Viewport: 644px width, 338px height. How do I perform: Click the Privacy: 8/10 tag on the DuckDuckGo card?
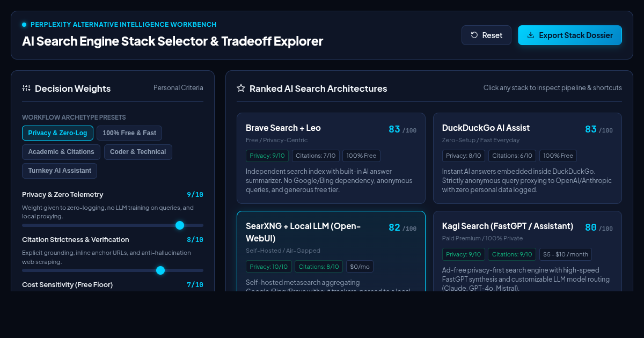click(464, 156)
